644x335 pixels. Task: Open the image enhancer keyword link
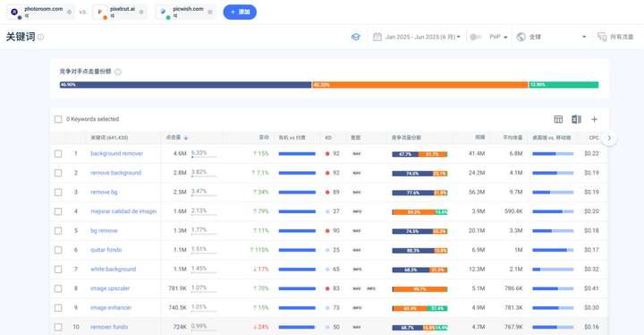pos(111,308)
